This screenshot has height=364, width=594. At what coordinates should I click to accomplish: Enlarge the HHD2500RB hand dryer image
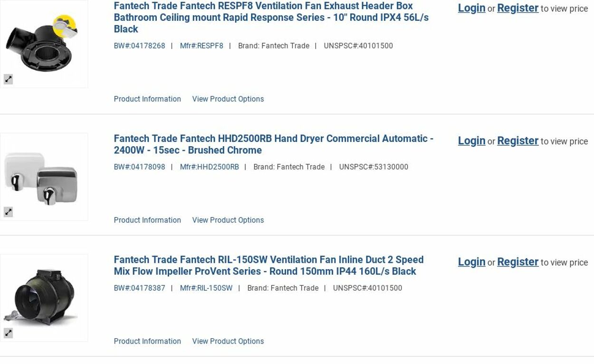(8, 212)
